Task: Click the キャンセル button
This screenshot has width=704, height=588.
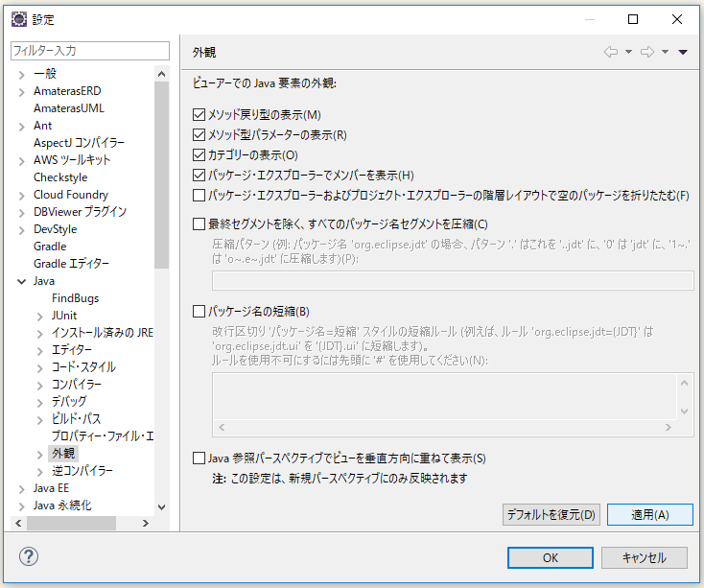Action: click(x=645, y=557)
